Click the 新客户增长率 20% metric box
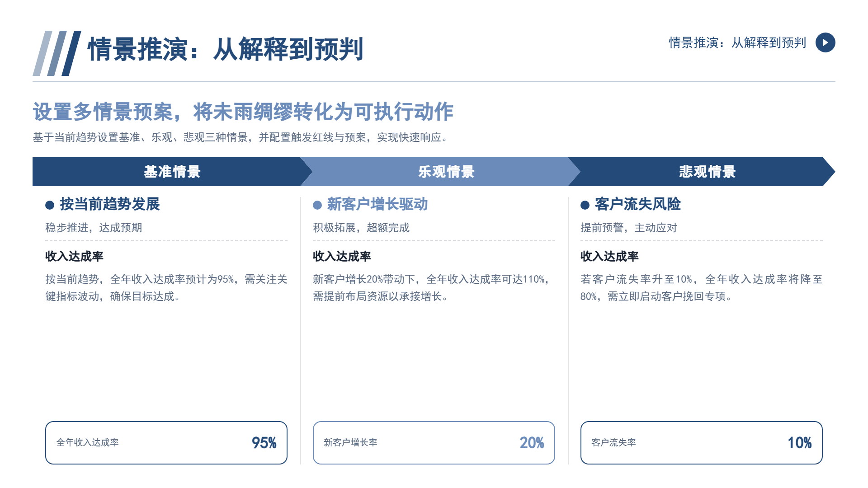The image size is (868, 488). (x=434, y=443)
